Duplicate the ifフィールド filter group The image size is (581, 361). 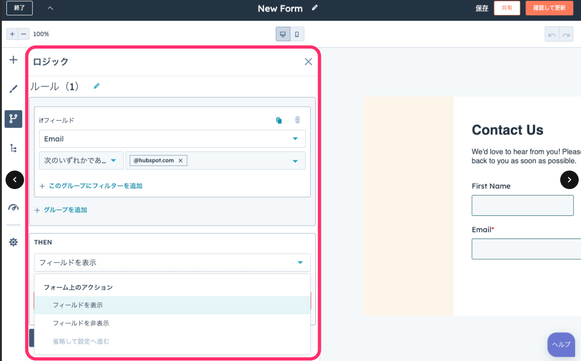click(279, 120)
